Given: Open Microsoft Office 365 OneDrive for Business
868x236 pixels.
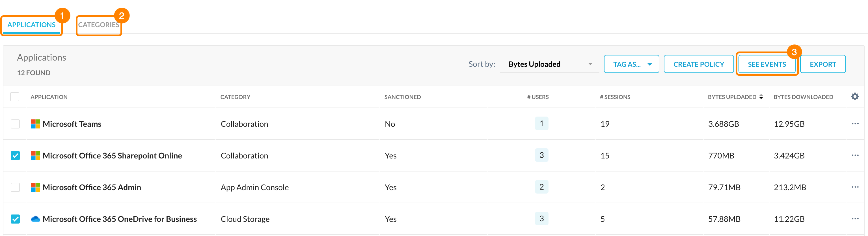Looking at the screenshot, I should coord(120,219).
